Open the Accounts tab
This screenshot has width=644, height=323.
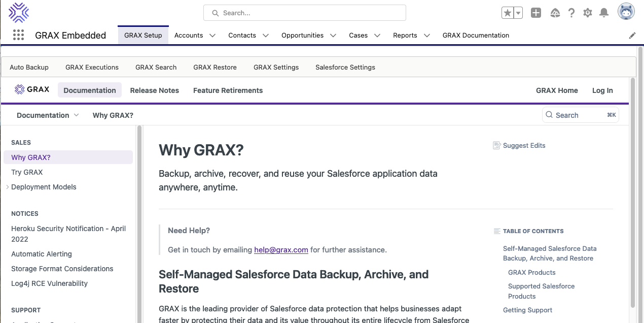click(189, 36)
